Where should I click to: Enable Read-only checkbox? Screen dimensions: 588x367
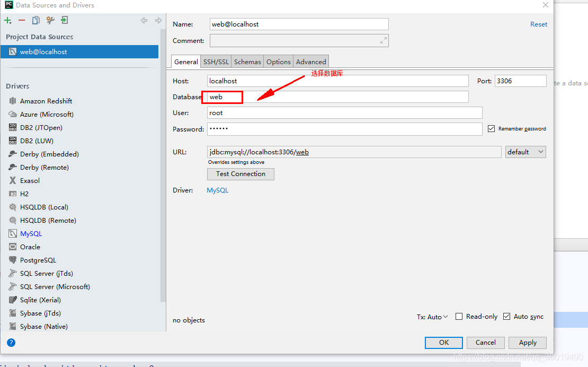pyautogui.click(x=459, y=316)
